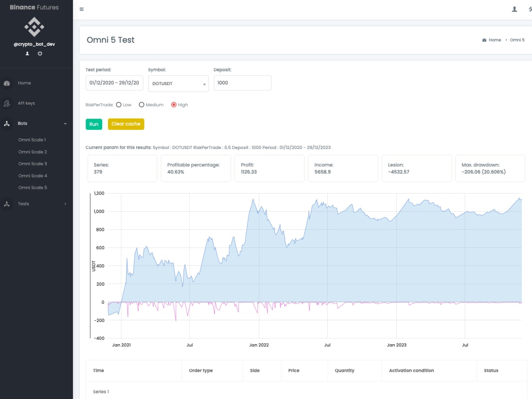
Task: Click the Bots sitemap icon in sidebar
Action: 6,123
